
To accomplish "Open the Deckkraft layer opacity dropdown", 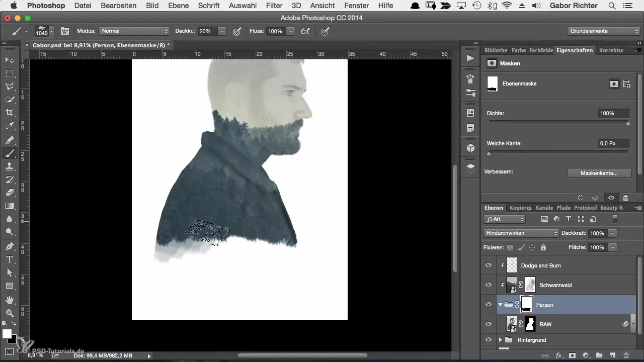I will coord(612,233).
